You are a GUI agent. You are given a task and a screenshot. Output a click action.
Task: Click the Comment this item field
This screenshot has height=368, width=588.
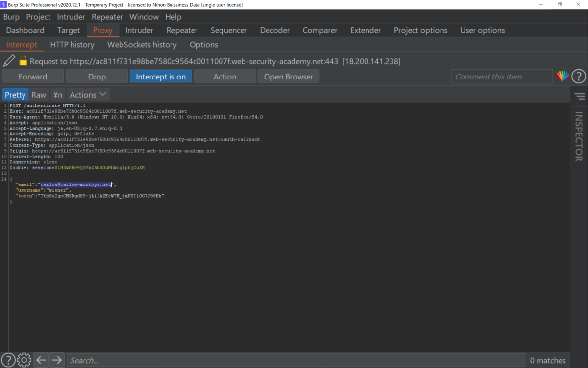[x=502, y=77]
